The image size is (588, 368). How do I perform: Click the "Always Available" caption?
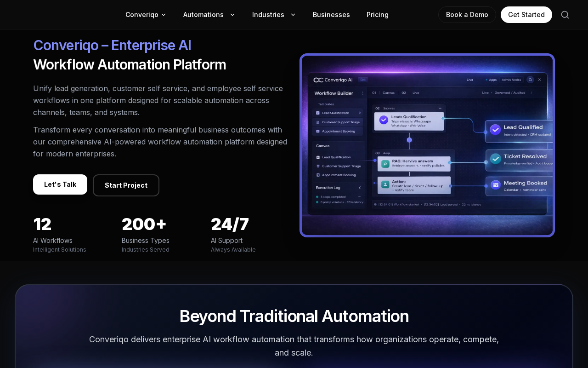[x=233, y=250]
